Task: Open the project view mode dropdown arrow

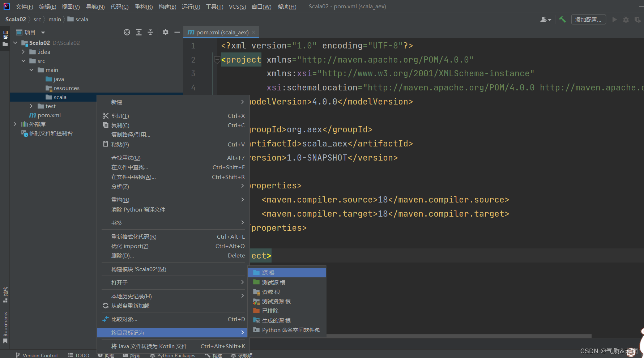Action: coord(43,33)
